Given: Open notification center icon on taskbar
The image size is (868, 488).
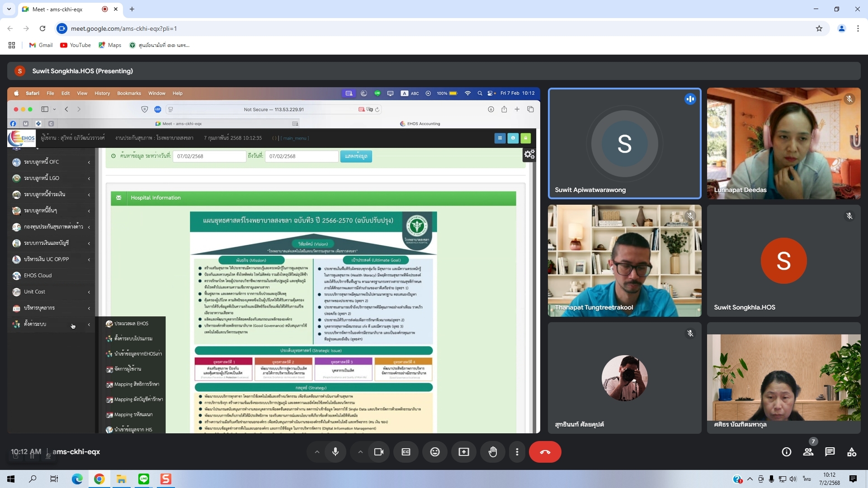Looking at the screenshot, I should [853, 479].
